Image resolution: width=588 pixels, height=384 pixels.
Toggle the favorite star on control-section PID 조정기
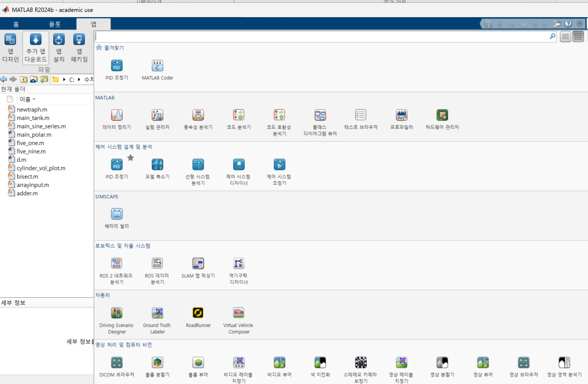click(x=130, y=158)
